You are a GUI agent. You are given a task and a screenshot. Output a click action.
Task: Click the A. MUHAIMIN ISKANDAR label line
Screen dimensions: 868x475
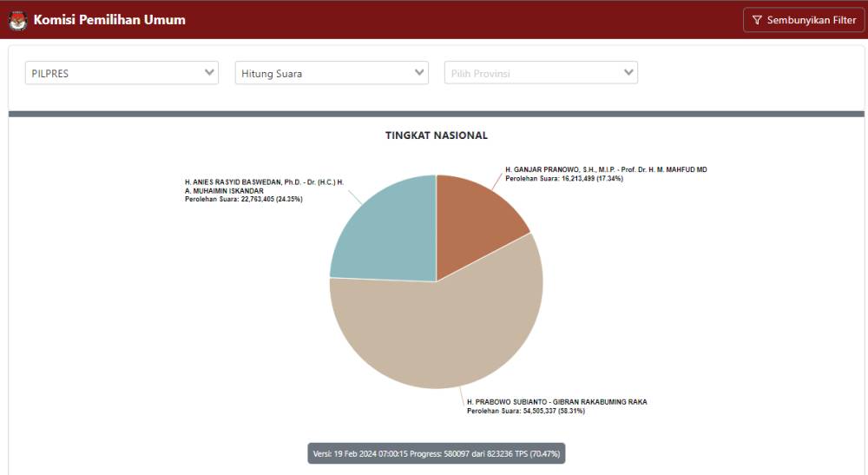coord(224,191)
